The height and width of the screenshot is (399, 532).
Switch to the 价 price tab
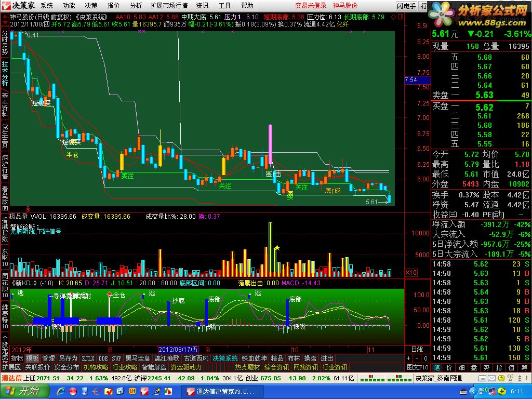[449, 367]
